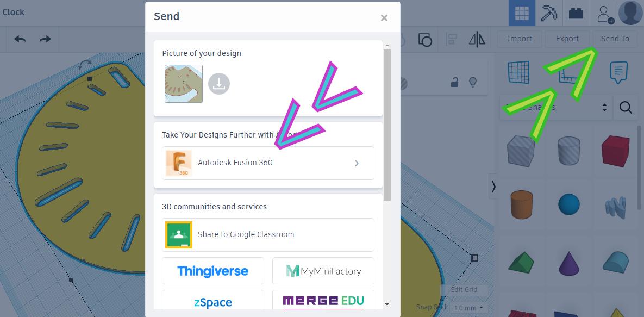
Task: Click the Export button
Action: [x=567, y=39]
